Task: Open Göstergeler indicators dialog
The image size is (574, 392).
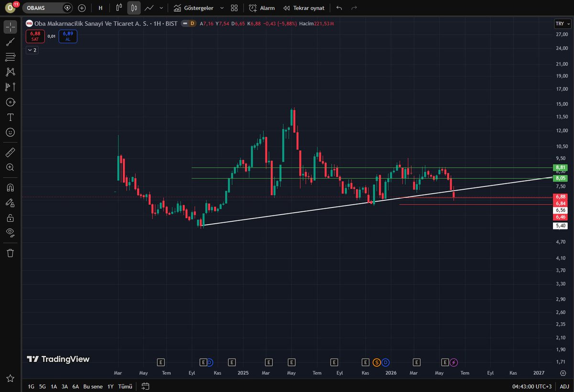Action: click(193, 8)
